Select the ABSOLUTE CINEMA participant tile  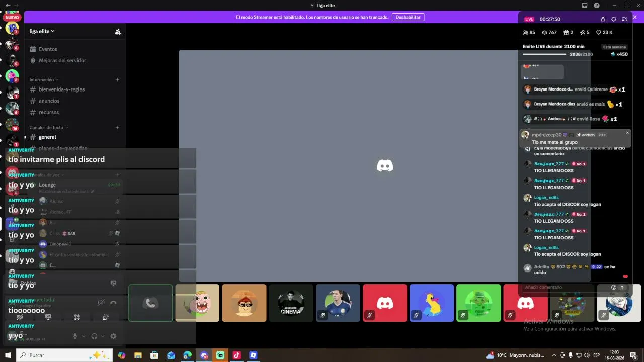291,303
